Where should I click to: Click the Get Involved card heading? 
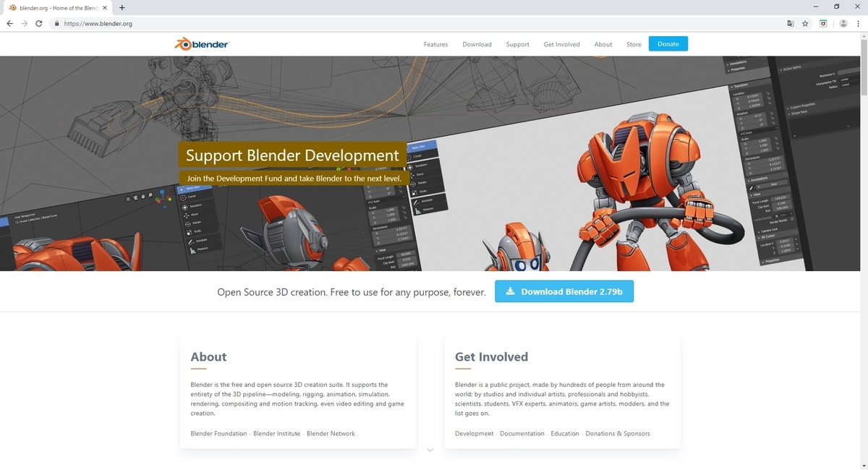(x=491, y=356)
